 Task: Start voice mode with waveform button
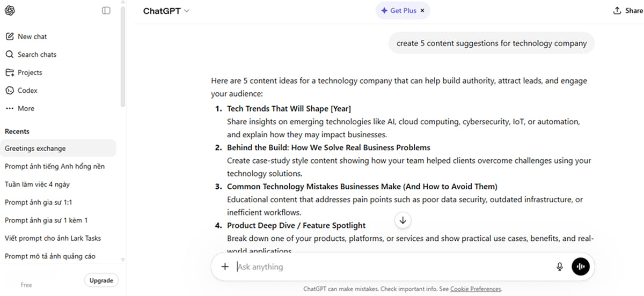(580, 267)
